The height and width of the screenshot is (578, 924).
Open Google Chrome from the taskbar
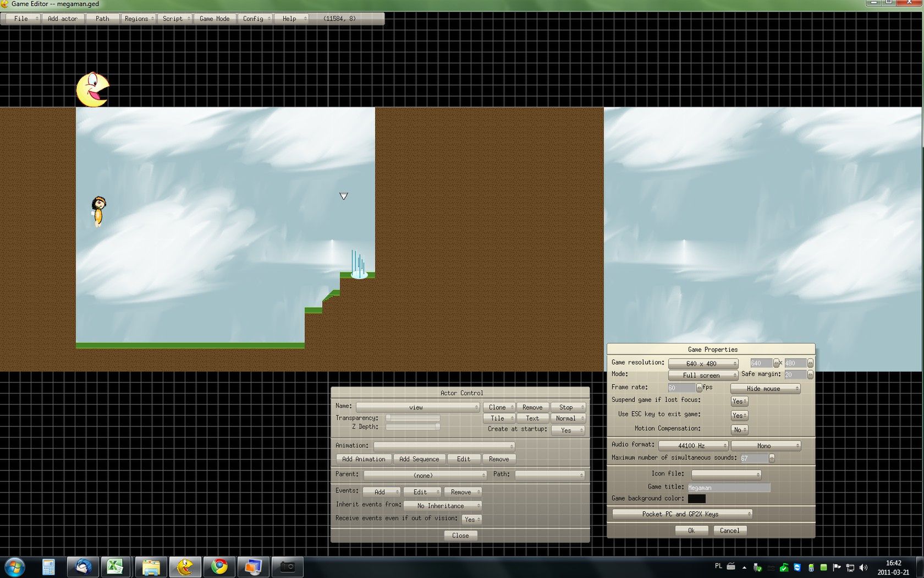[219, 567]
